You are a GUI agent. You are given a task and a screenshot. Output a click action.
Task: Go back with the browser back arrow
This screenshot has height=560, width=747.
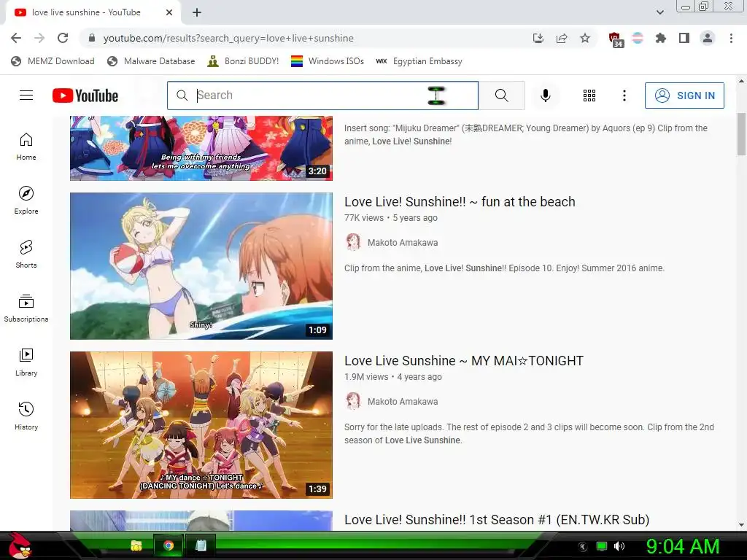tap(16, 38)
